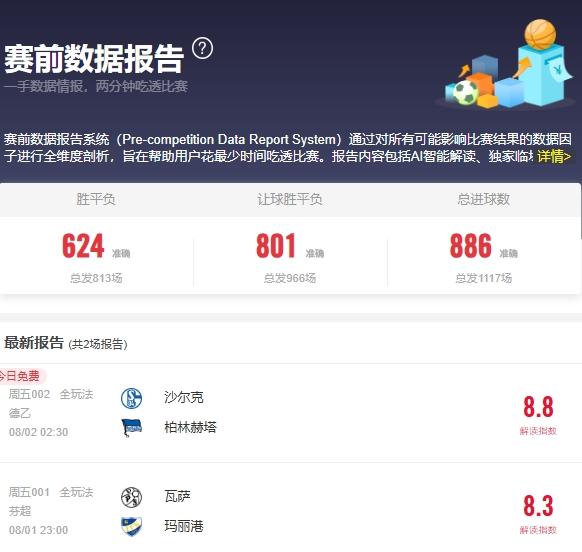Click the 总发813场 text

pyautogui.click(x=96, y=278)
